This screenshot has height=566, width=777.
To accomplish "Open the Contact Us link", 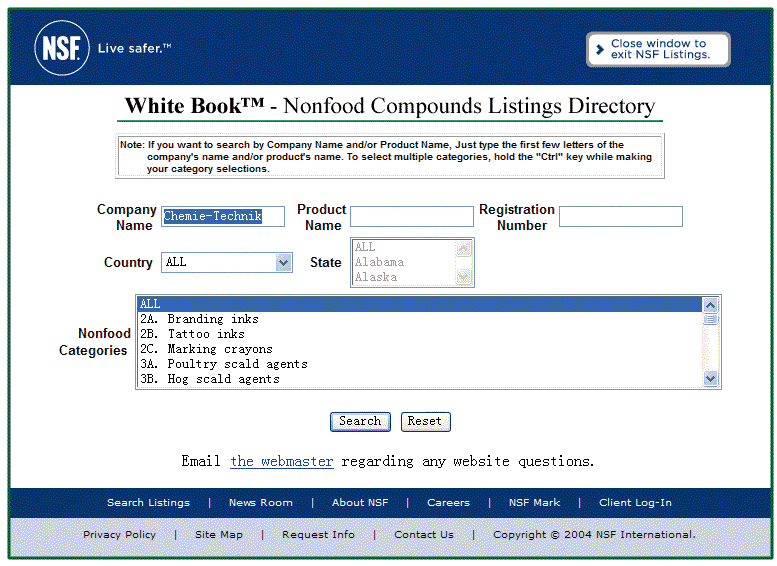I will 424,535.
